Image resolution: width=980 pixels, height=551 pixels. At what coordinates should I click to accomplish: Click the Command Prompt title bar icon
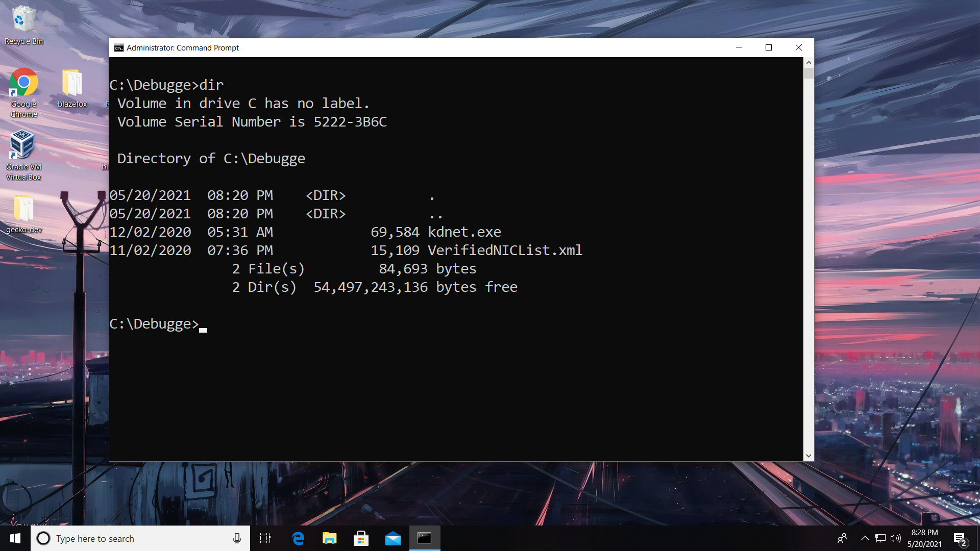pos(118,48)
